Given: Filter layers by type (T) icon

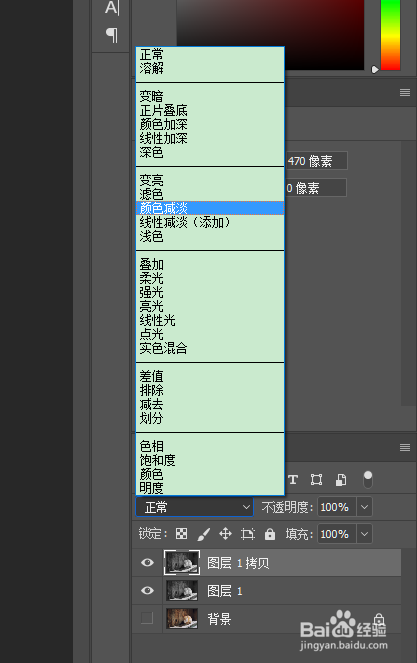Looking at the screenshot, I should [x=293, y=479].
